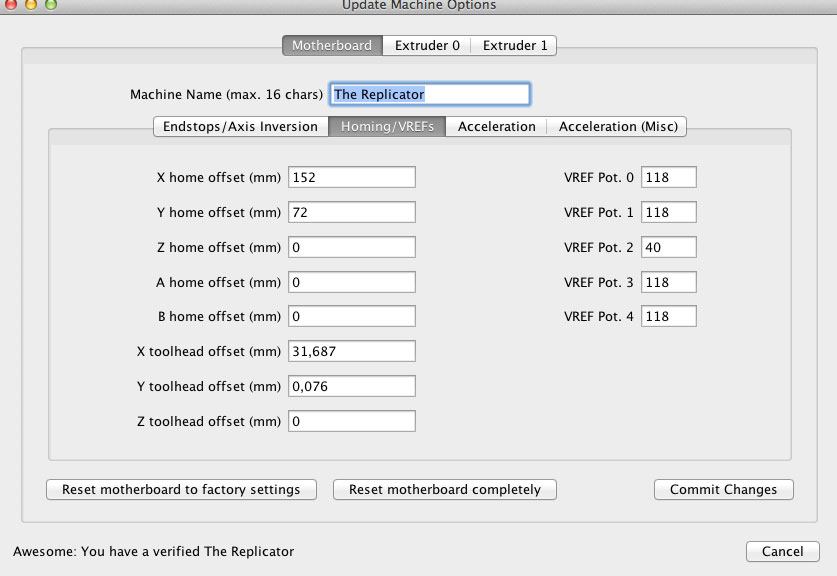Image resolution: width=837 pixels, height=576 pixels.
Task: Cancel the Update Machine Options dialog
Action: [783, 551]
